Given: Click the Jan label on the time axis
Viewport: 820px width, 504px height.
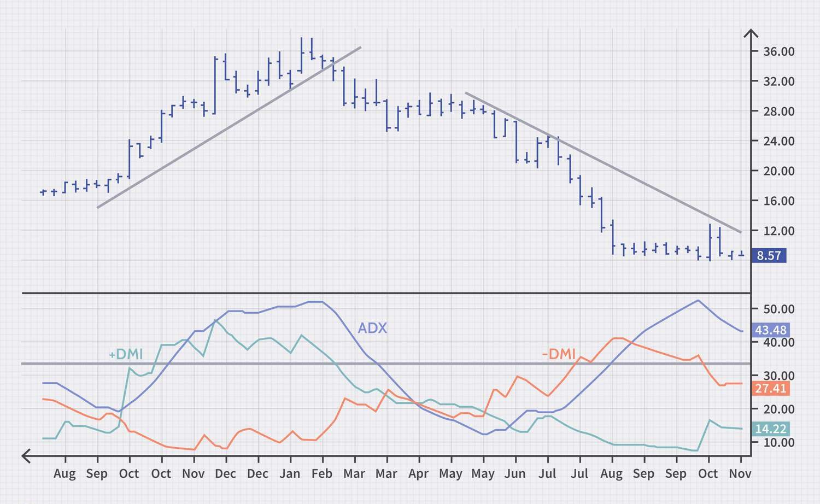Looking at the screenshot, I should [290, 474].
